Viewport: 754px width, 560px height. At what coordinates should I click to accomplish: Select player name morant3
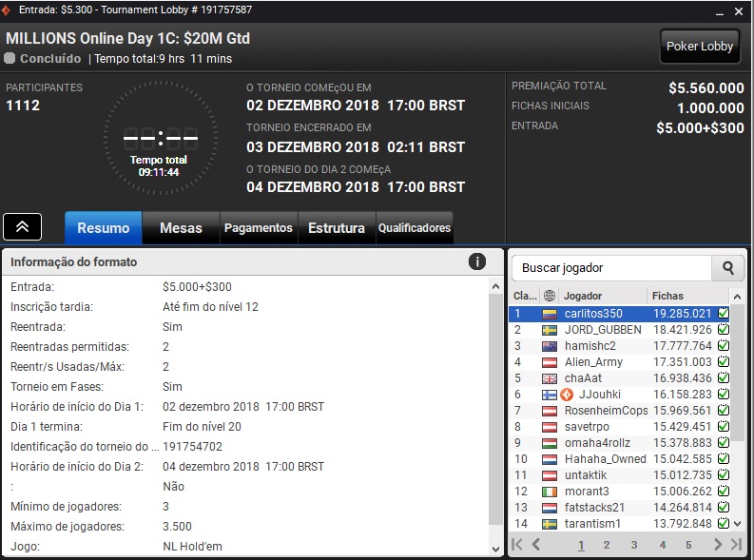click(587, 492)
